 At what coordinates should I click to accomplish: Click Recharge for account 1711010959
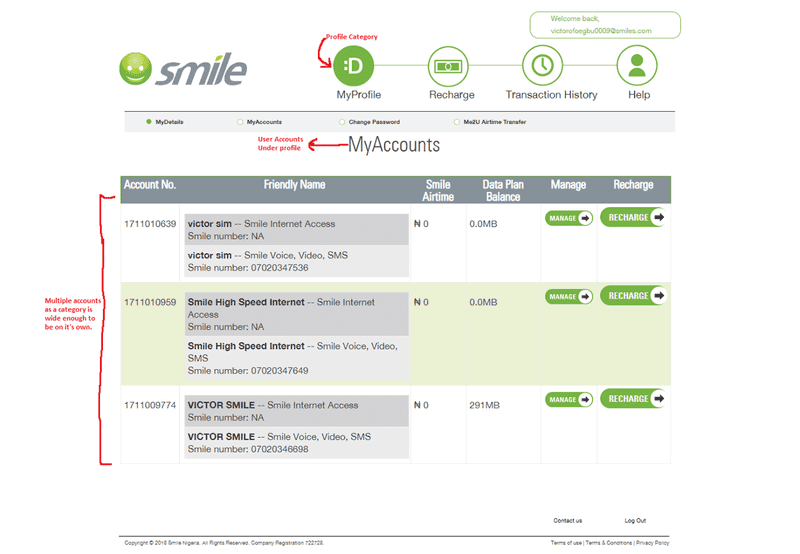pos(634,296)
